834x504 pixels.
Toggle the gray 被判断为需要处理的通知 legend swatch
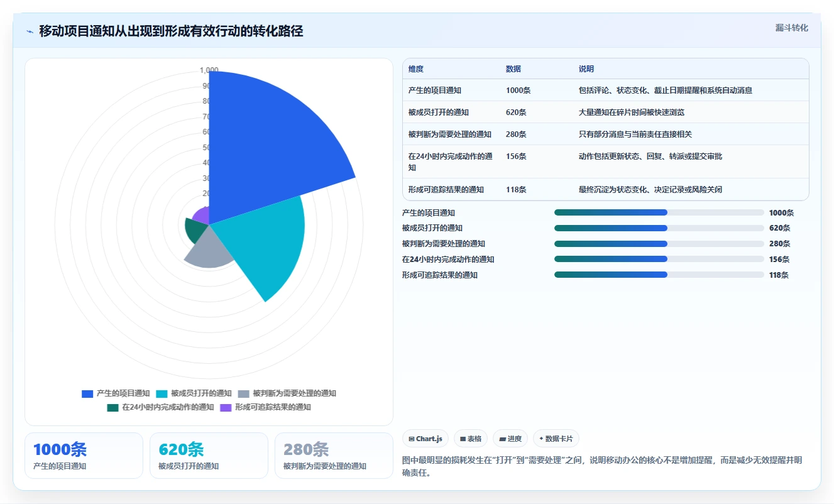(x=243, y=393)
